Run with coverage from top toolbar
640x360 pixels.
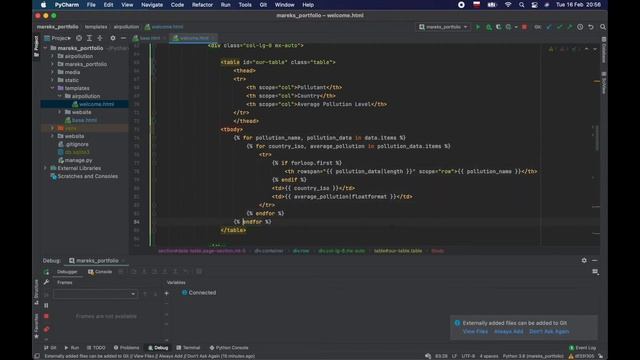click(498, 27)
